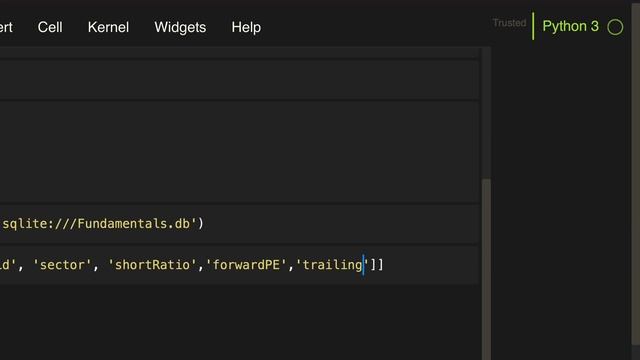Click the kernel idle circle indicator
The width and height of the screenshot is (640, 360).
point(615,27)
